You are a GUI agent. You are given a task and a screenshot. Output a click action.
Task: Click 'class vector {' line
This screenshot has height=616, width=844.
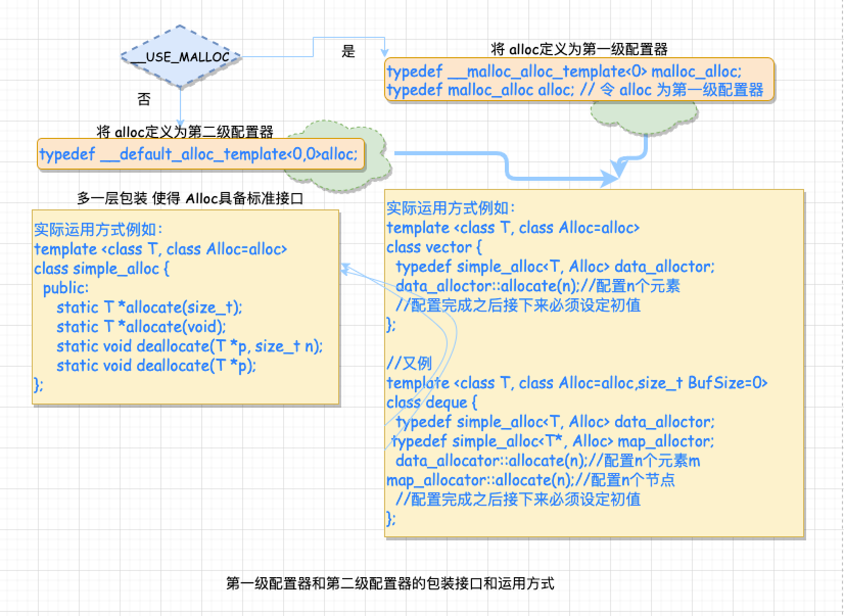(434, 247)
